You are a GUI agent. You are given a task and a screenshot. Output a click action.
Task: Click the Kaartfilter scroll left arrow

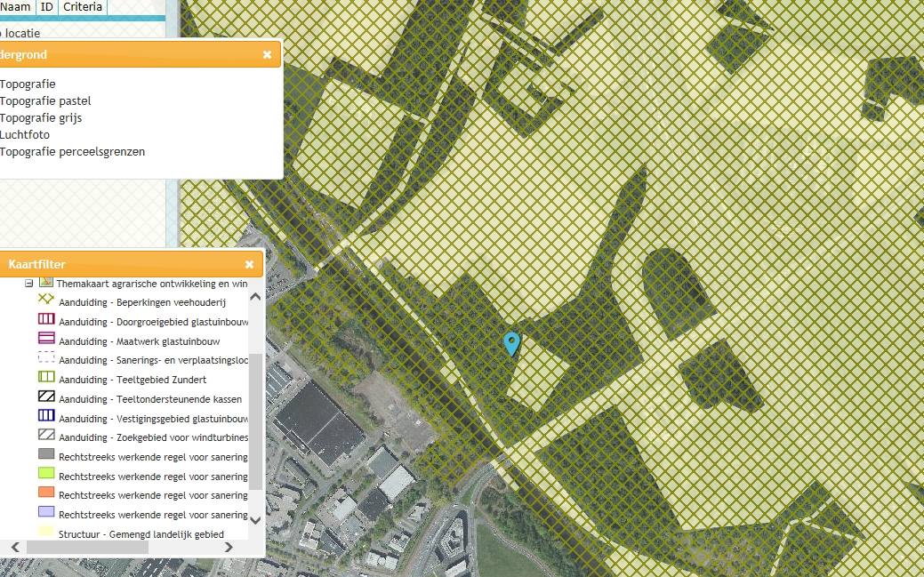(x=15, y=548)
